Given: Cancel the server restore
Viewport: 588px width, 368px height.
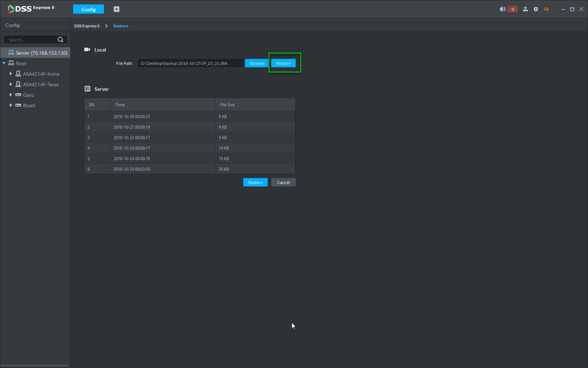Looking at the screenshot, I should pyautogui.click(x=283, y=183).
